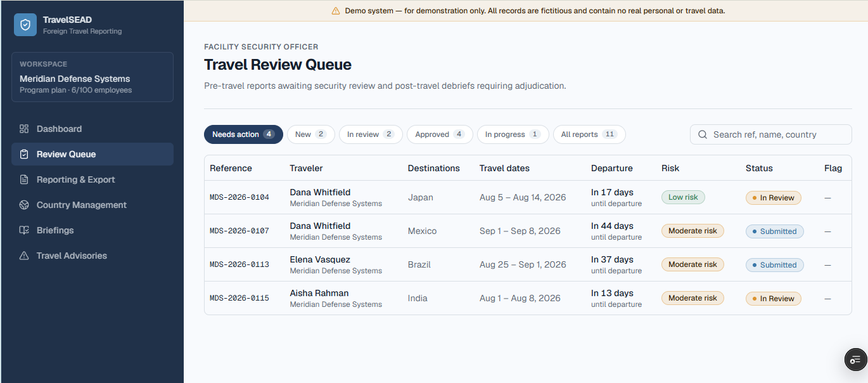This screenshot has width=868, height=383.
Task: Click the Mexico destination cell
Action: click(x=423, y=231)
